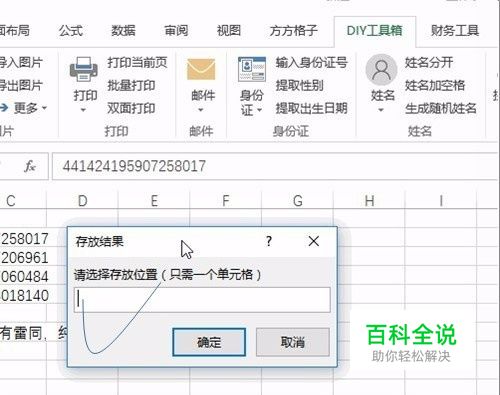Confirm with the 确定 button
Image resolution: width=500 pixels, height=395 pixels.
pyautogui.click(x=209, y=342)
